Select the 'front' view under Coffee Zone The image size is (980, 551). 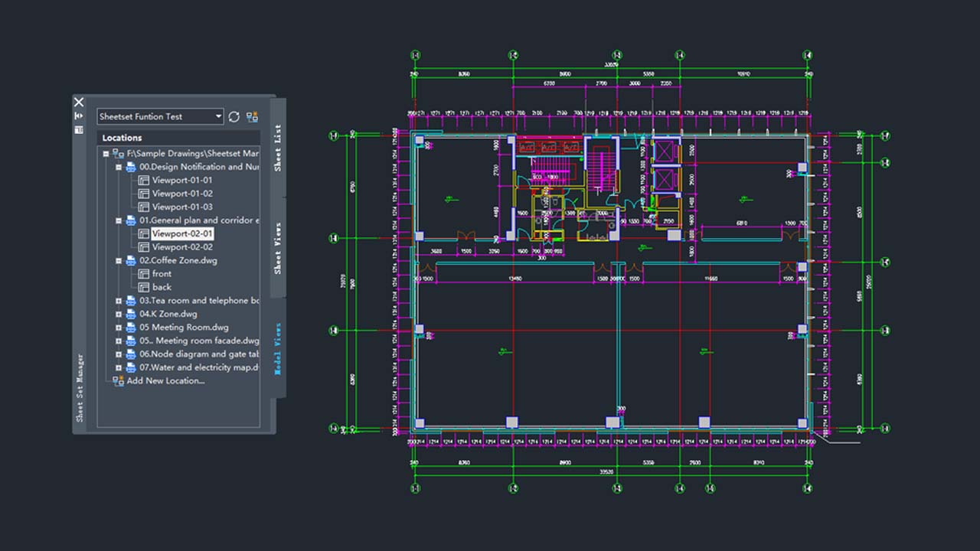click(x=162, y=274)
